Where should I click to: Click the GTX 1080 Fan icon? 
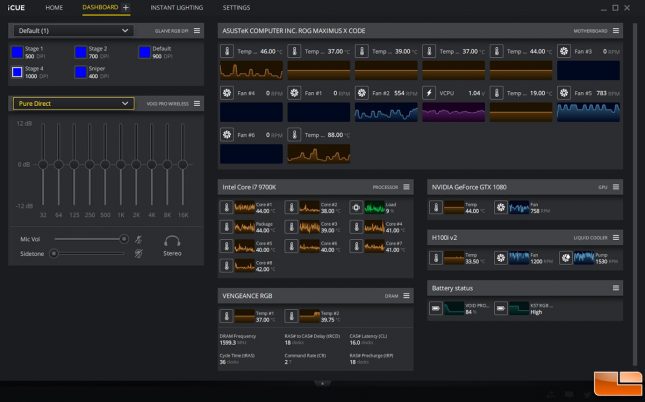point(501,207)
